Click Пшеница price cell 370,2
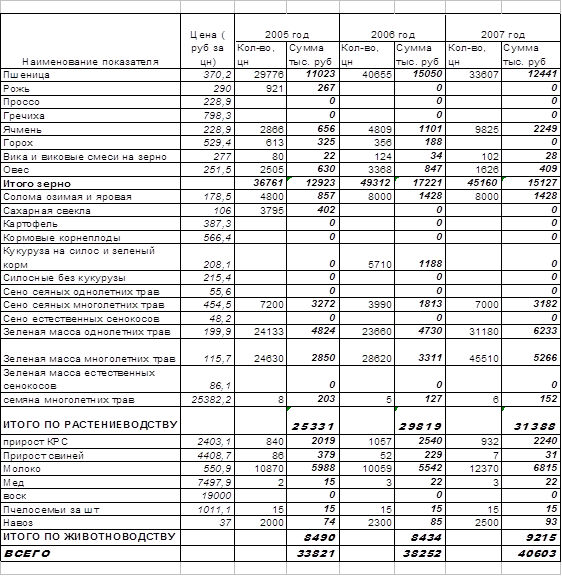 point(207,75)
